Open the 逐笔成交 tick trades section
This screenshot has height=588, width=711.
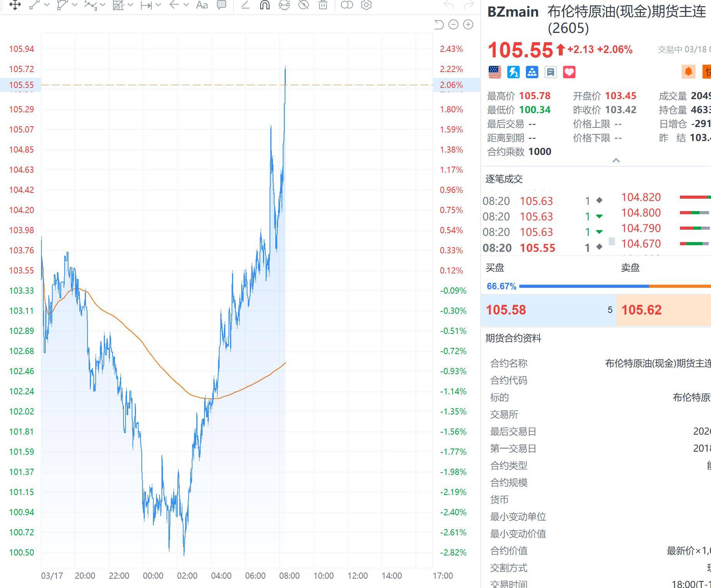point(504,179)
